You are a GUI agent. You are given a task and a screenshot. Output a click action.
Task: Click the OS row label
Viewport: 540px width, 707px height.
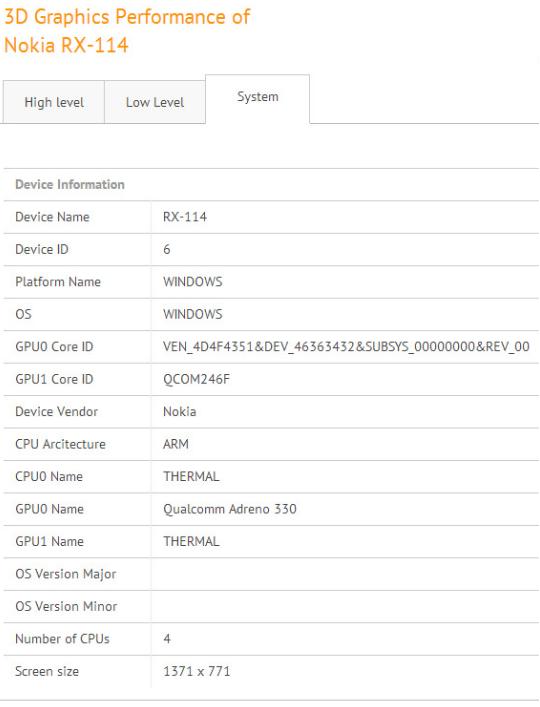pyautogui.click(x=23, y=314)
